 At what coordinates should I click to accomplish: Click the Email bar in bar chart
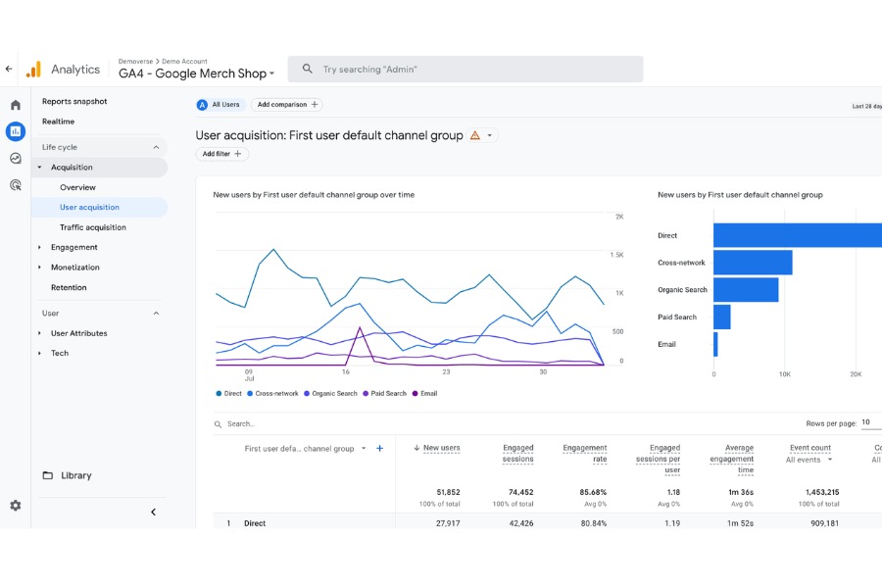coord(715,344)
